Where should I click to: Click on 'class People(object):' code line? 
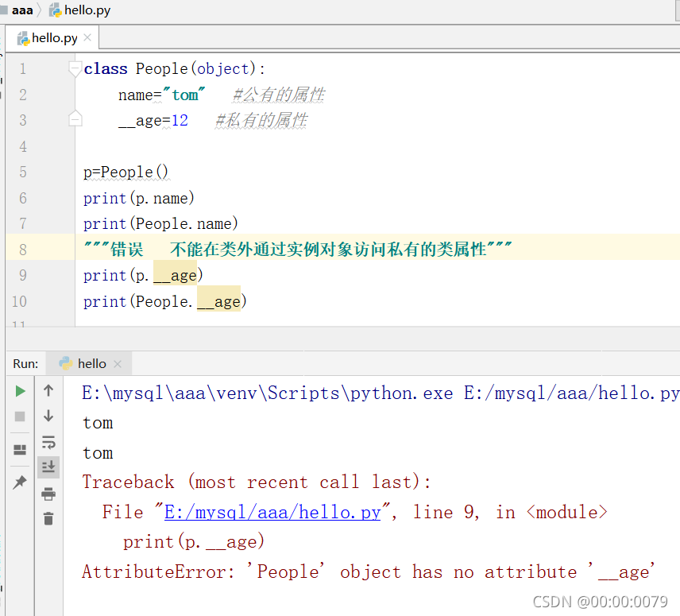coord(174,69)
